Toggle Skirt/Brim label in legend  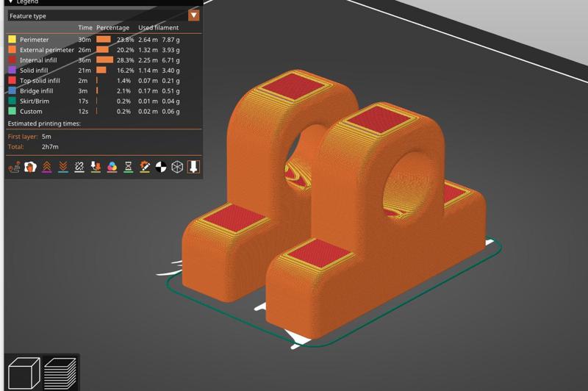(x=34, y=101)
